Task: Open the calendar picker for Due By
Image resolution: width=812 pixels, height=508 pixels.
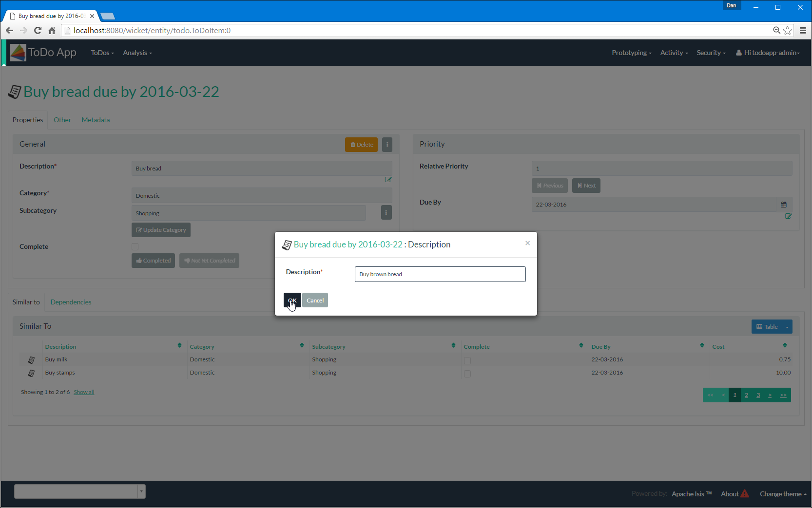Action: [x=784, y=205]
